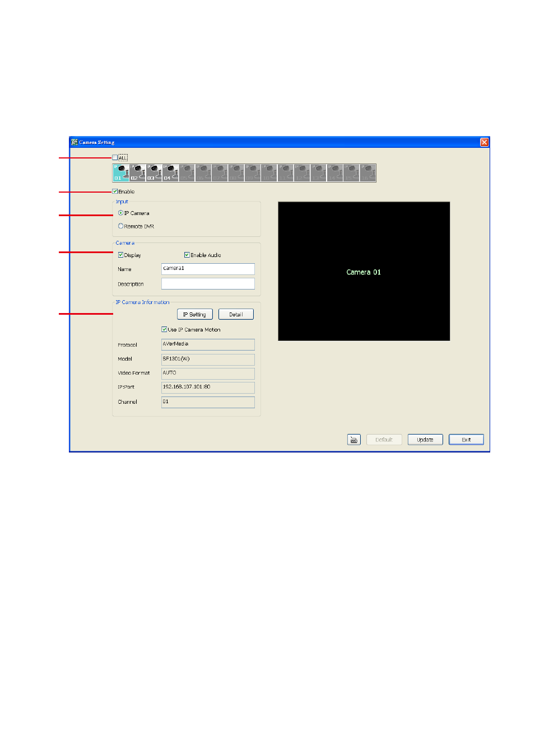Click the Channel field showing 01
The height and width of the screenshot is (756, 535).
[208, 402]
